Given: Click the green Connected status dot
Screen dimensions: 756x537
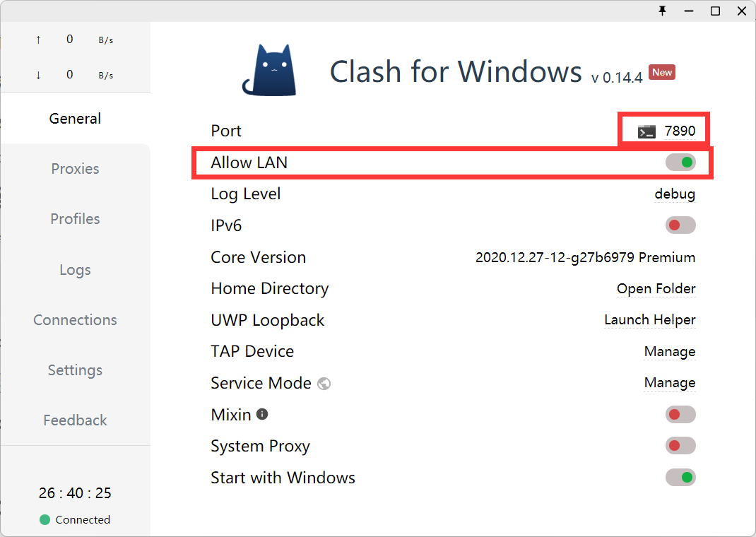Looking at the screenshot, I should click(45, 520).
